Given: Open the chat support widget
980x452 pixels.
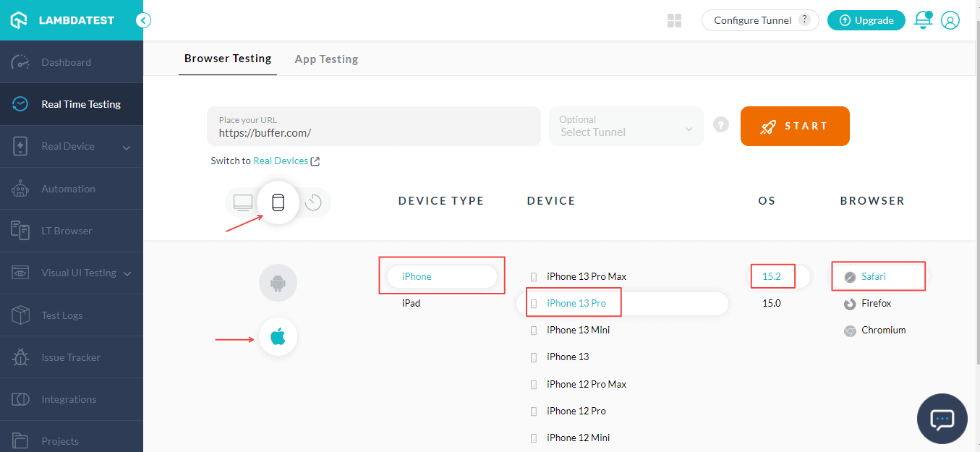Looking at the screenshot, I should point(942,419).
